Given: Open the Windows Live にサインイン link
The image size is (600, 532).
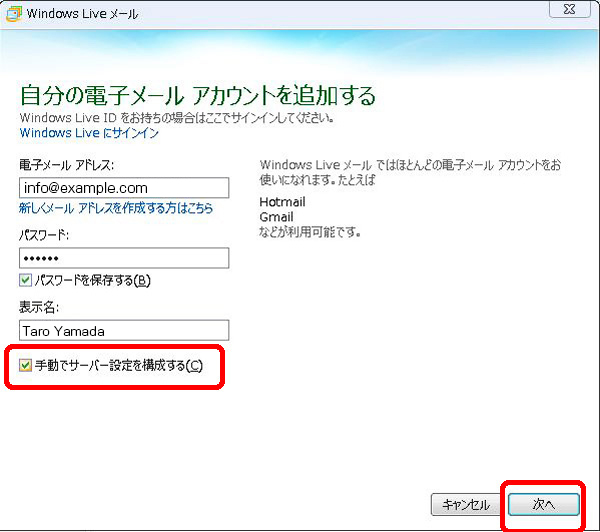Looking at the screenshot, I should click(x=89, y=133).
